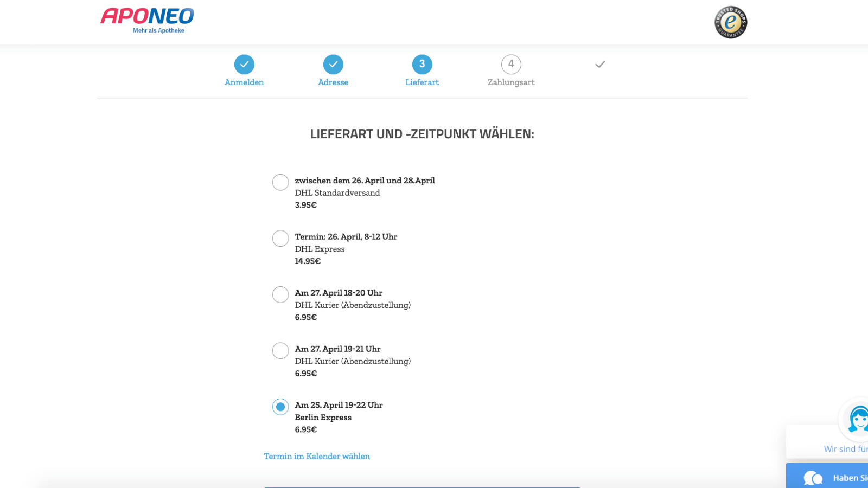The image size is (868, 488).
Task: Open Termin im Kalender wählen link
Action: (x=317, y=456)
